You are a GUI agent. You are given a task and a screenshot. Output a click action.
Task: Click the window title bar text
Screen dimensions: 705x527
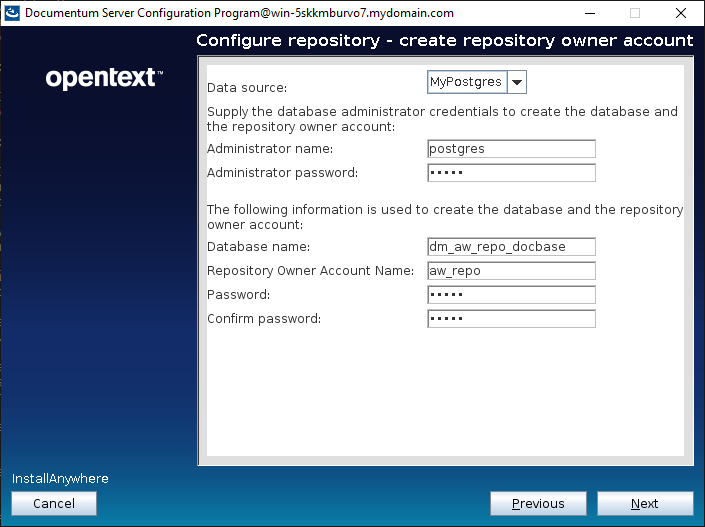click(239, 13)
